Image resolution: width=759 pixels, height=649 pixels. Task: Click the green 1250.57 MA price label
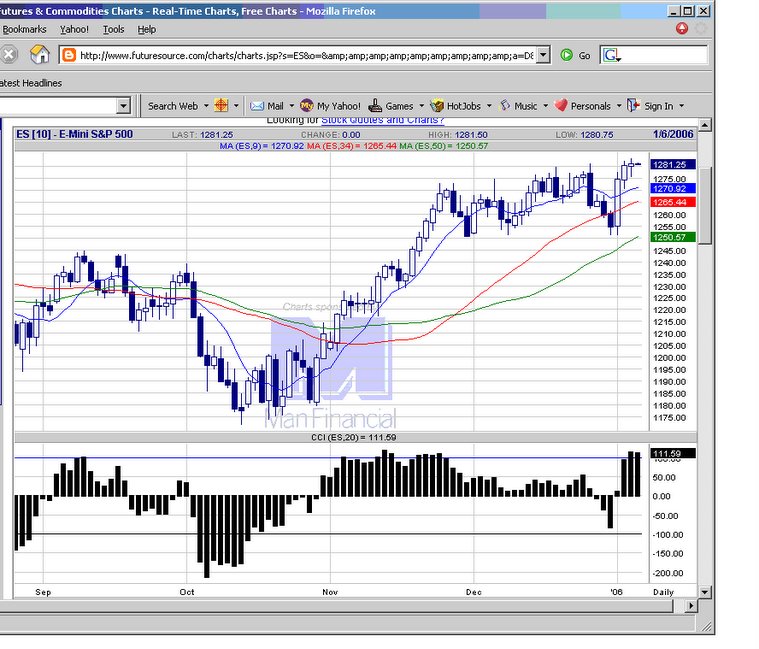(672, 237)
